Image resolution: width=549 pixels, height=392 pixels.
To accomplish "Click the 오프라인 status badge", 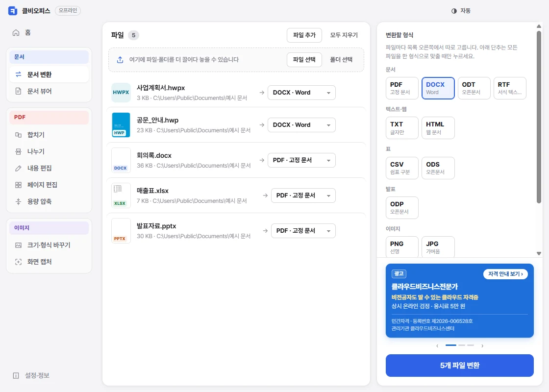I will (x=68, y=11).
